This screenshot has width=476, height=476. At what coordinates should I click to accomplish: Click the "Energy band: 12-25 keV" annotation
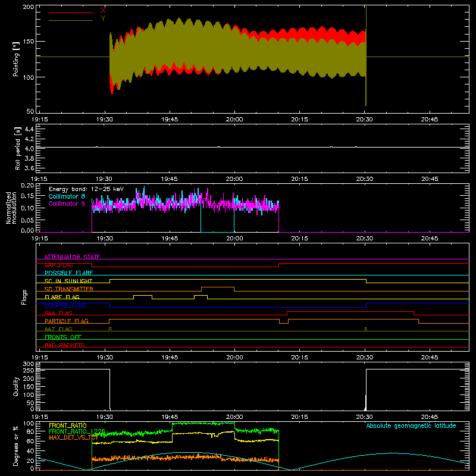click(x=86, y=189)
